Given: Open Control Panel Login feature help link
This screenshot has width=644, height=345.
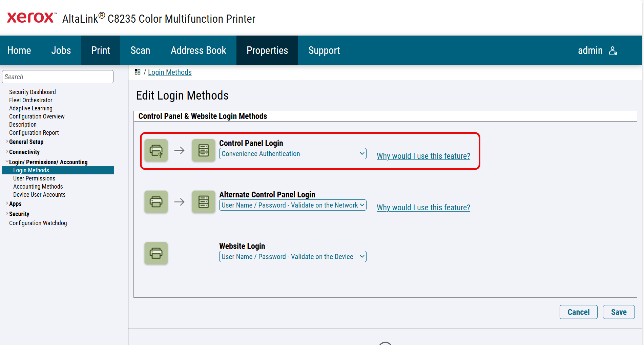Looking at the screenshot, I should [423, 156].
